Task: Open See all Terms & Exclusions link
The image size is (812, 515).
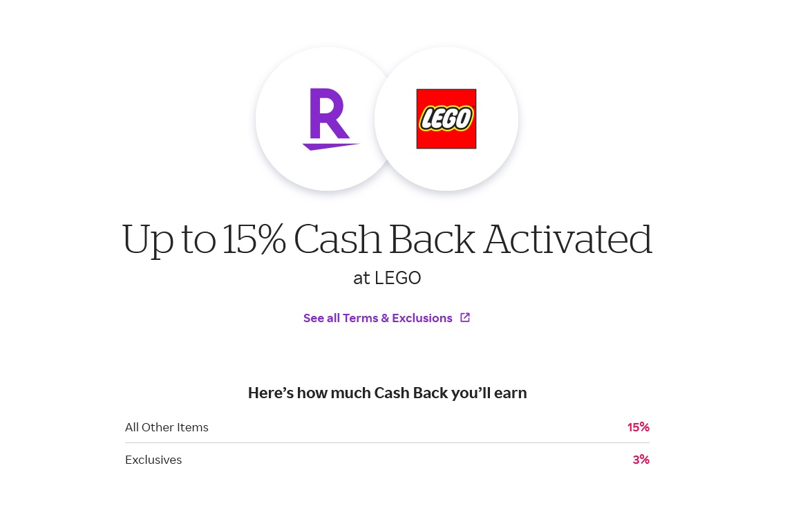Action: tap(386, 317)
